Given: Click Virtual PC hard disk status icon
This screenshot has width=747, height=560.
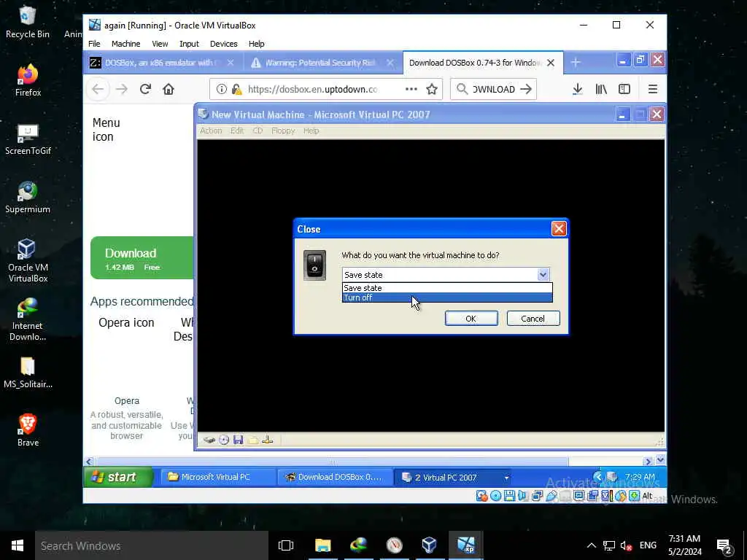Looking at the screenshot, I should point(209,440).
